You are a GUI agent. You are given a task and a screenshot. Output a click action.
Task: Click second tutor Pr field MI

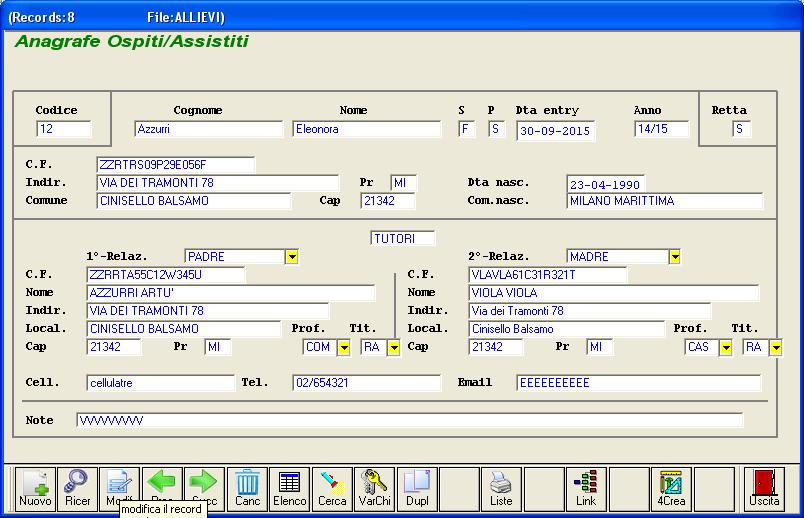[x=600, y=347]
